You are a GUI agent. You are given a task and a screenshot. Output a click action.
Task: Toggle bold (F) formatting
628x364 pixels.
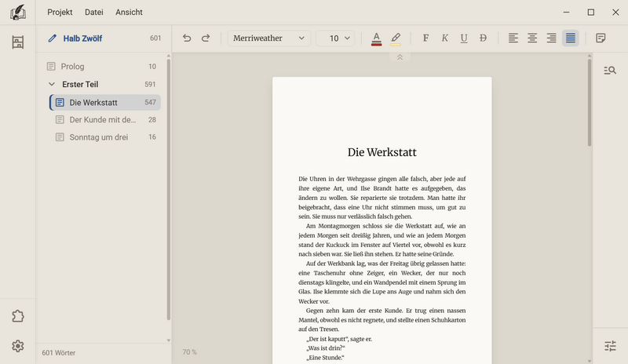425,38
